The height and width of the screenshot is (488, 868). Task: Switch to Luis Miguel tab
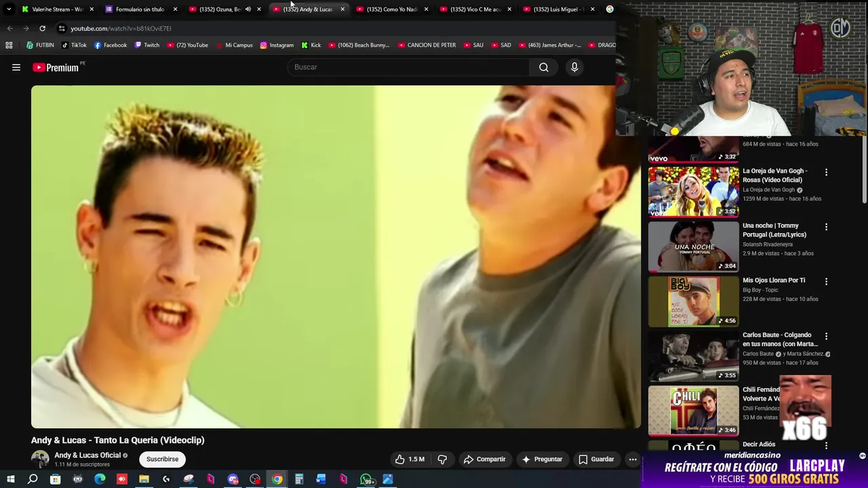[x=559, y=9]
